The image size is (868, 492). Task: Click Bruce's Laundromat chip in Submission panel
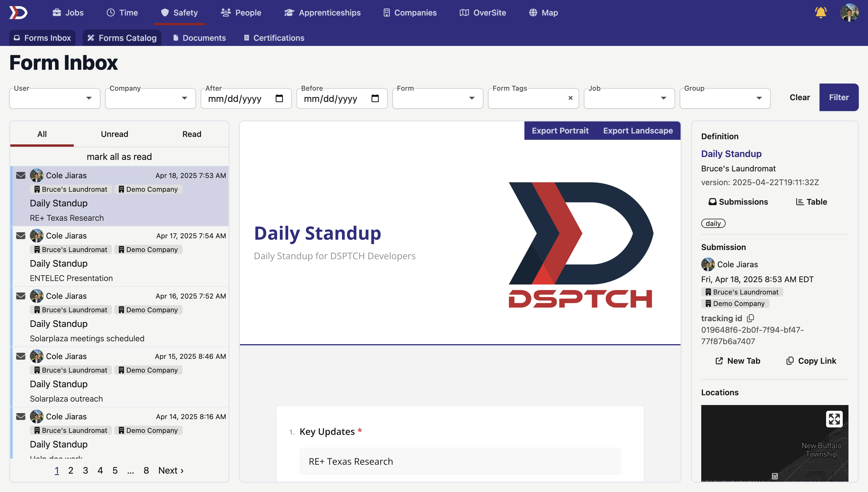tap(742, 292)
